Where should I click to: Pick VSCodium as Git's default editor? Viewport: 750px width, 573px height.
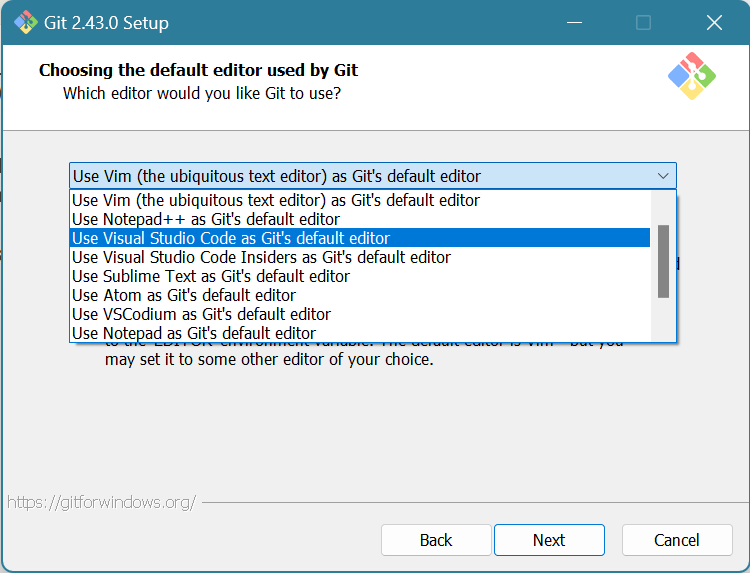pos(201,314)
